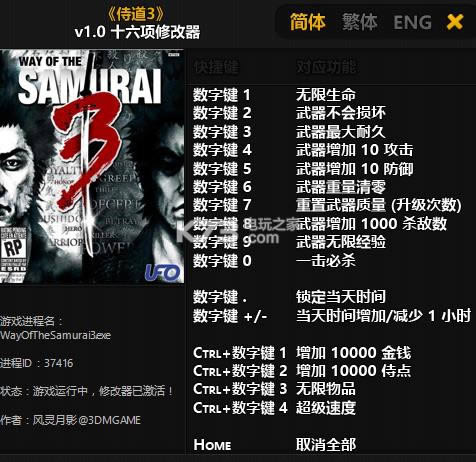Toggle 无限生命 cheat option
476x462 pixels.
point(326,95)
